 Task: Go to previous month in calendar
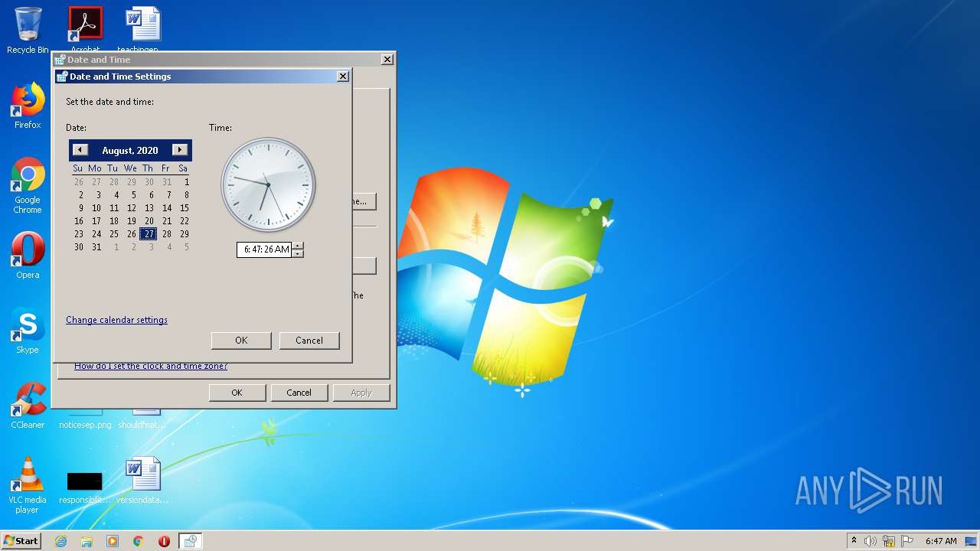coord(80,150)
